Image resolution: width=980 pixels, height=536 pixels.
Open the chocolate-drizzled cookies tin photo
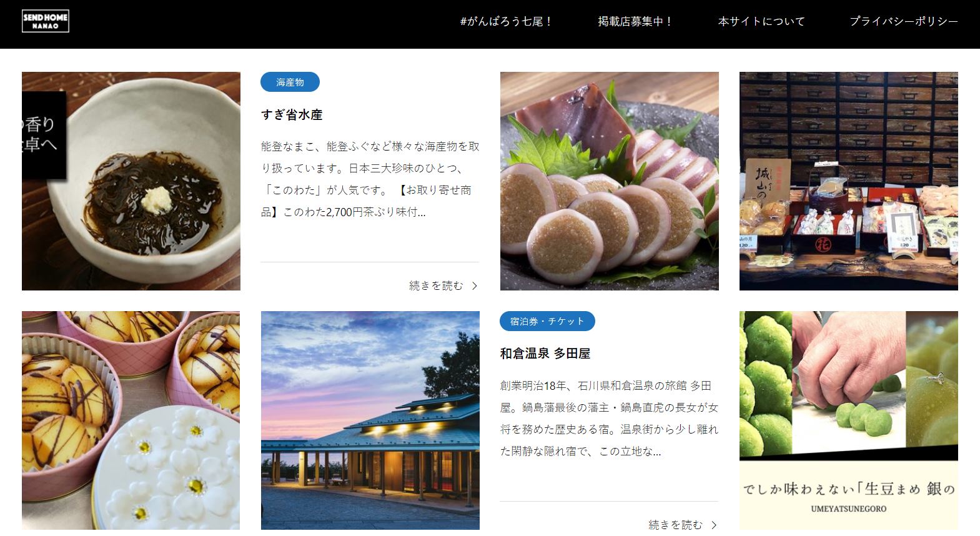point(131,420)
